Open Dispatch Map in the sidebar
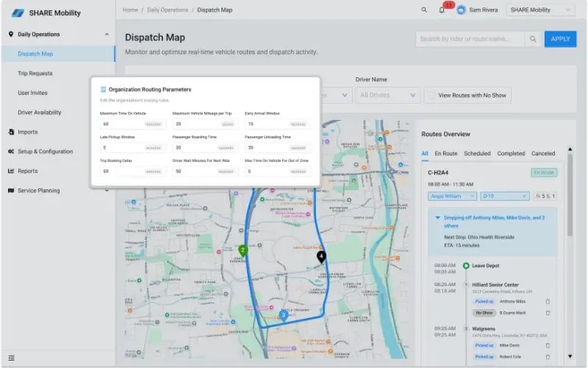This screenshot has height=368, width=588. (59, 54)
